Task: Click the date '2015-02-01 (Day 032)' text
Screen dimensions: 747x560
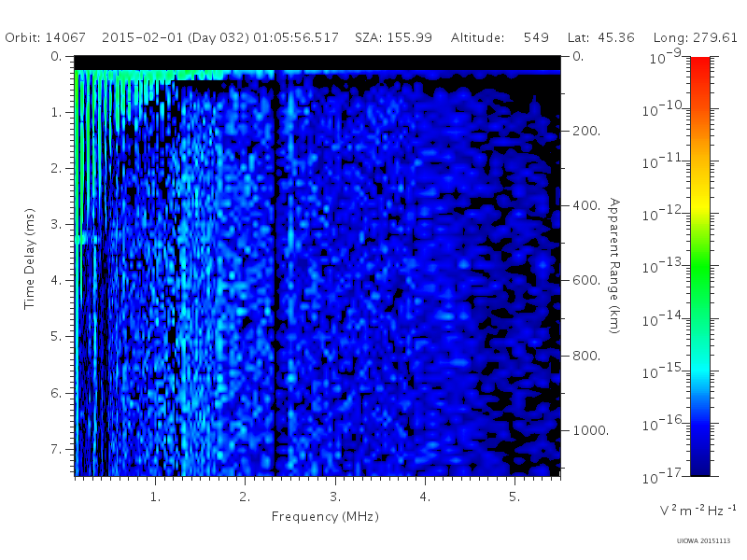Action: point(176,37)
